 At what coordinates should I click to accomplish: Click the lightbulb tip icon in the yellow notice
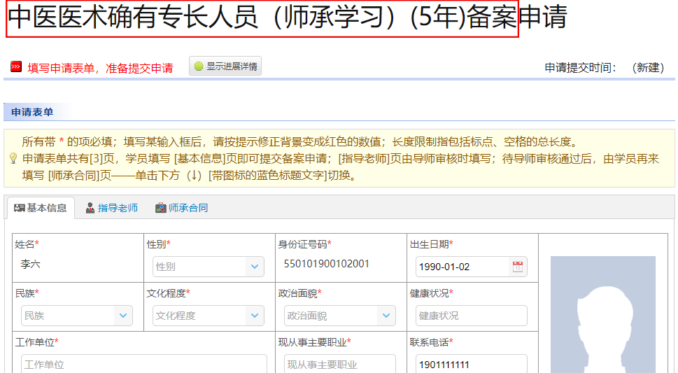pyautogui.click(x=13, y=158)
